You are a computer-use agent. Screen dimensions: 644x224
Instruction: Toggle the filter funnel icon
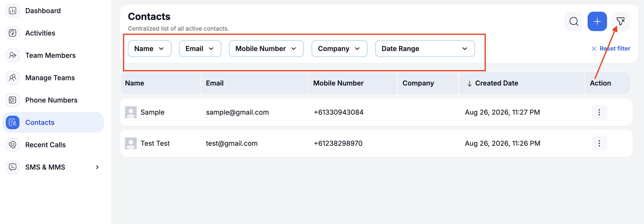[x=620, y=21]
